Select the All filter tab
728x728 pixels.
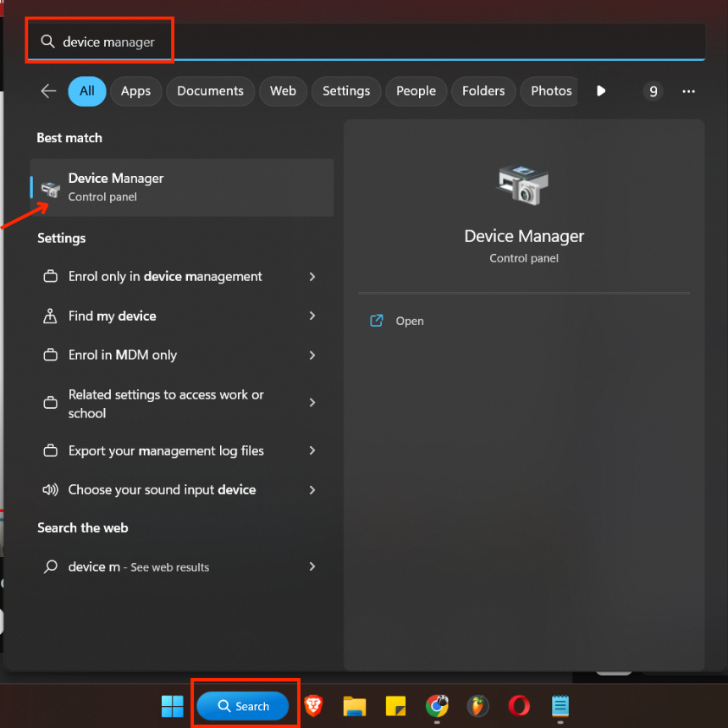pos(87,91)
